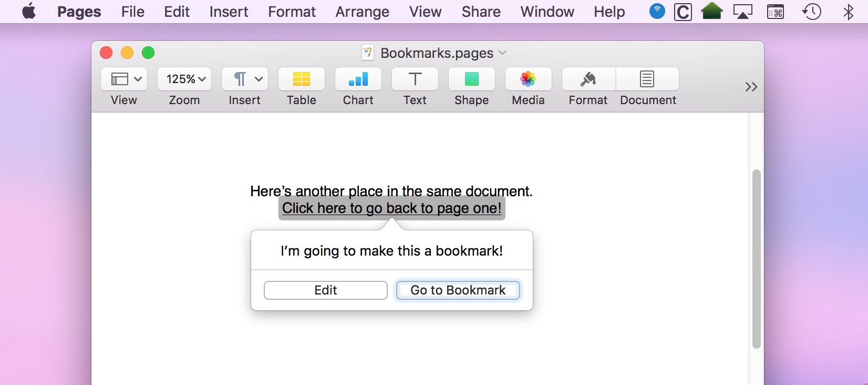Open the Help menu
This screenshot has height=385, width=868.
pyautogui.click(x=609, y=12)
